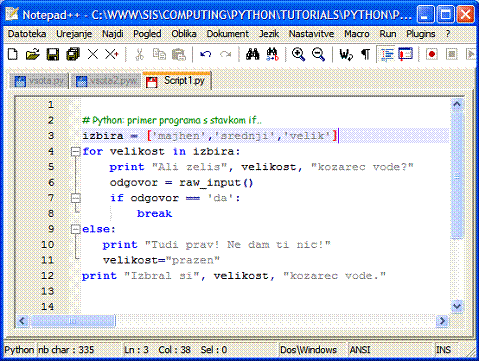Collapse the for loop fold on line 4

pyautogui.click(x=76, y=152)
